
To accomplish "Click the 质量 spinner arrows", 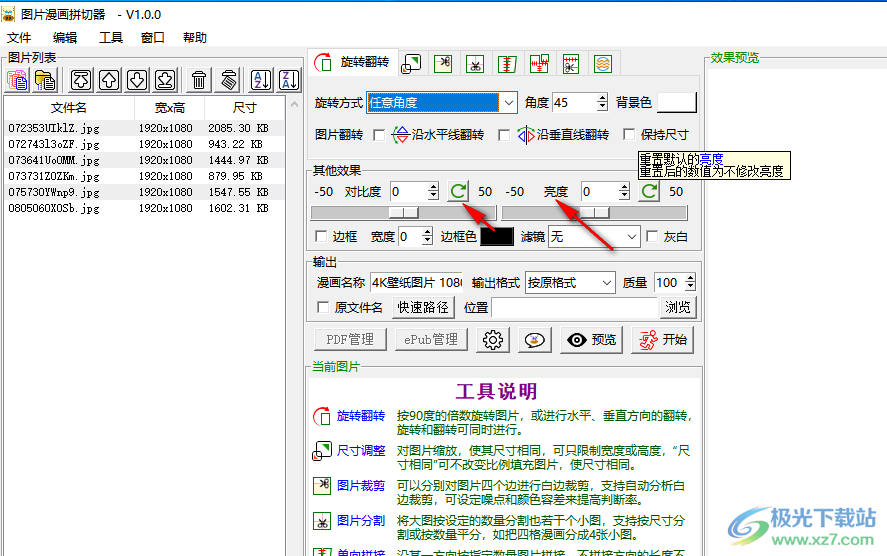I will (690, 282).
